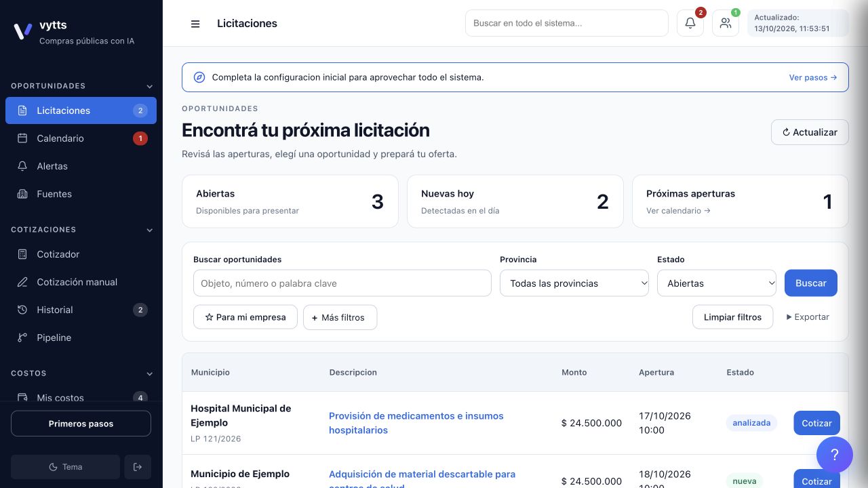Open the Ver pasos link
Viewport: 868px width, 488px height.
click(813, 77)
